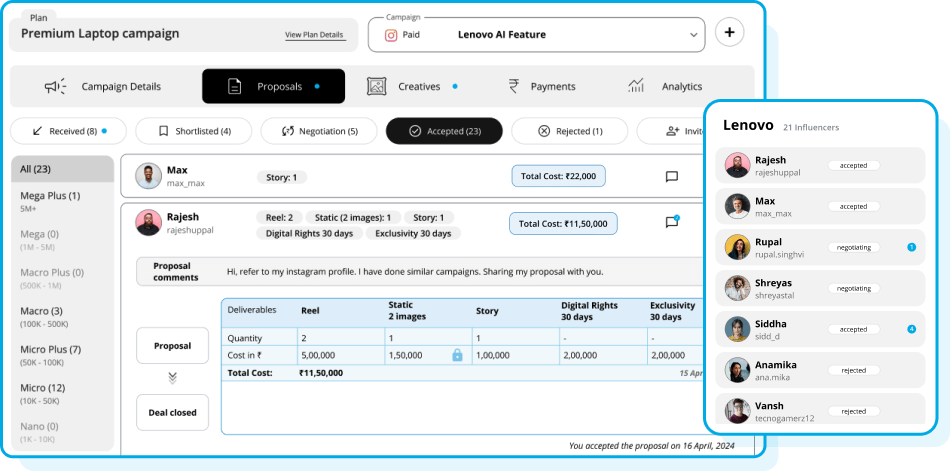950x471 pixels.
Task: Click Rajesh's avatar in Lenovo panel
Action: pyautogui.click(x=737, y=165)
